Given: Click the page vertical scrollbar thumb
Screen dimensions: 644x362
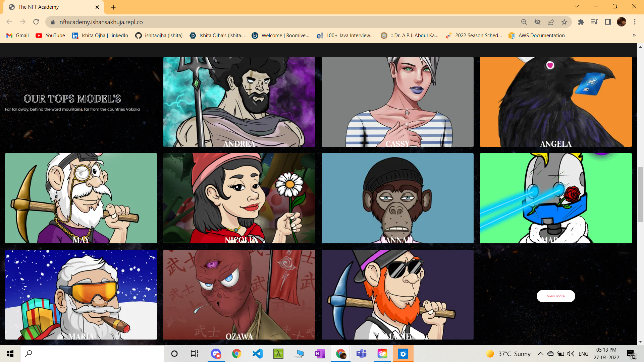Looking at the screenshot, I should point(640,194).
